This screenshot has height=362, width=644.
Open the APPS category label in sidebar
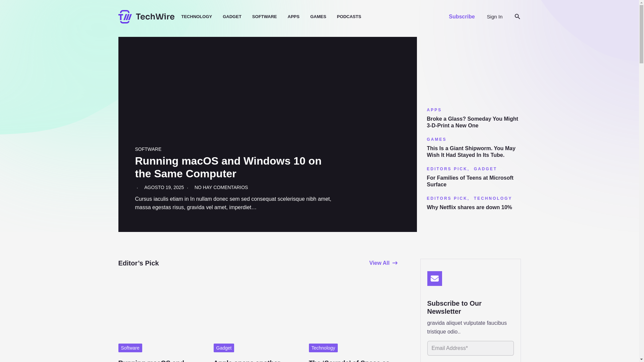[434, 110]
